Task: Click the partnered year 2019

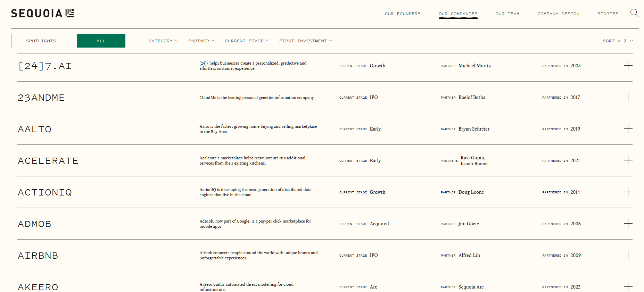Action: (x=575, y=129)
